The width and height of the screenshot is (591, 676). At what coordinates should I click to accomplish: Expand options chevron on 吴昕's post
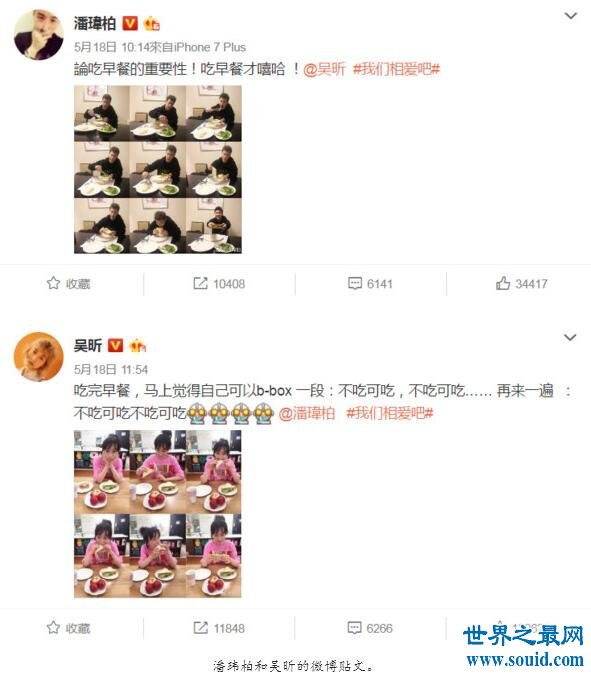coord(570,337)
